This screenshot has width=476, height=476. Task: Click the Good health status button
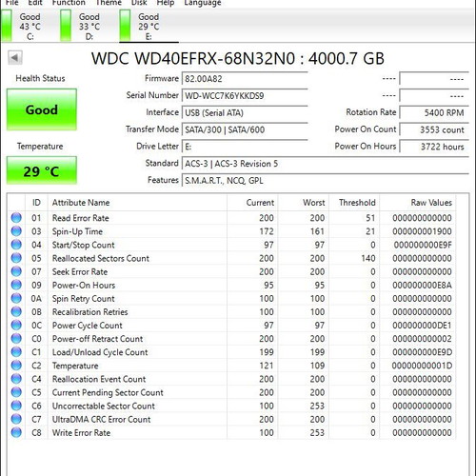pyautogui.click(x=42, y=109)
